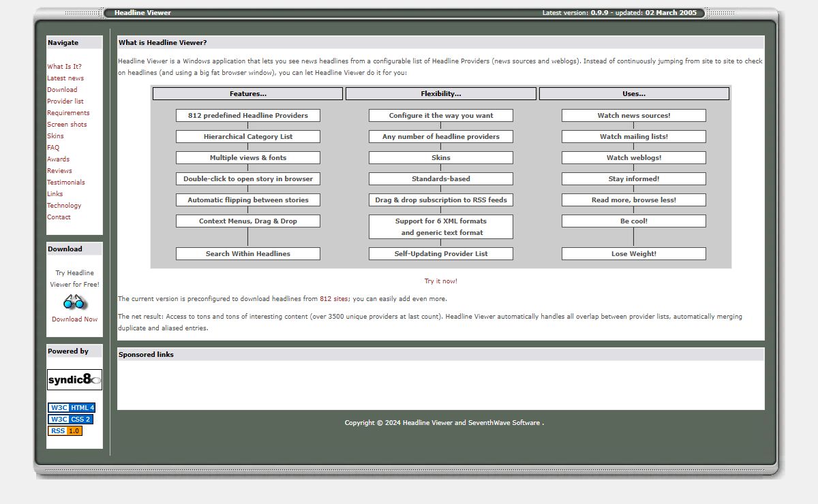Open the Provider list page

coord(65,101)
